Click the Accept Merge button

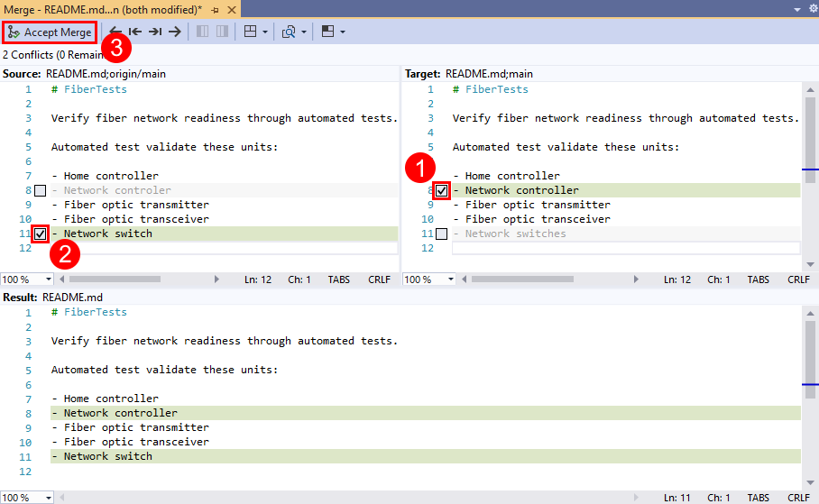click(x=50, y=32)
